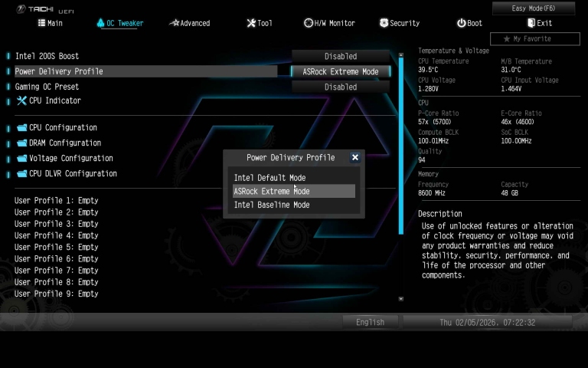Image resolution: width=588 pixels, height=368 pixels.
Task: Close the Power Delivery Profile popup
Action: pos(354,157)
